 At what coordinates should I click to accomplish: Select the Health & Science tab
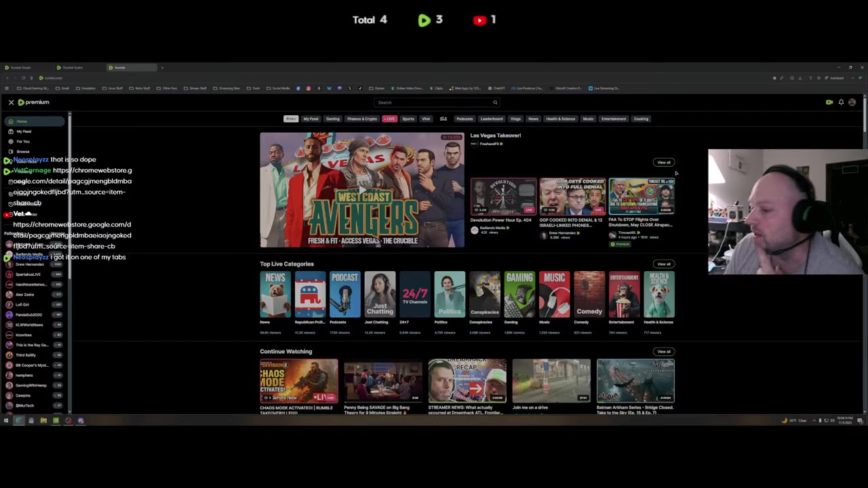click(561, 119)
